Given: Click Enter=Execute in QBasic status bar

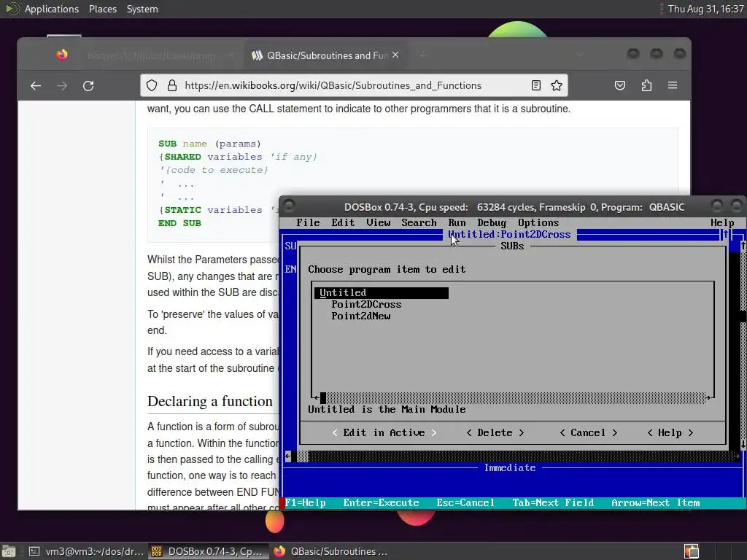Looking at the screenshot, I should (x=381, y=503).
